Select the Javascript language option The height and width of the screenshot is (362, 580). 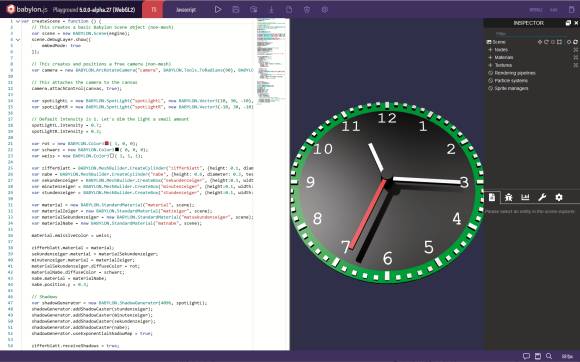[186, 10]
